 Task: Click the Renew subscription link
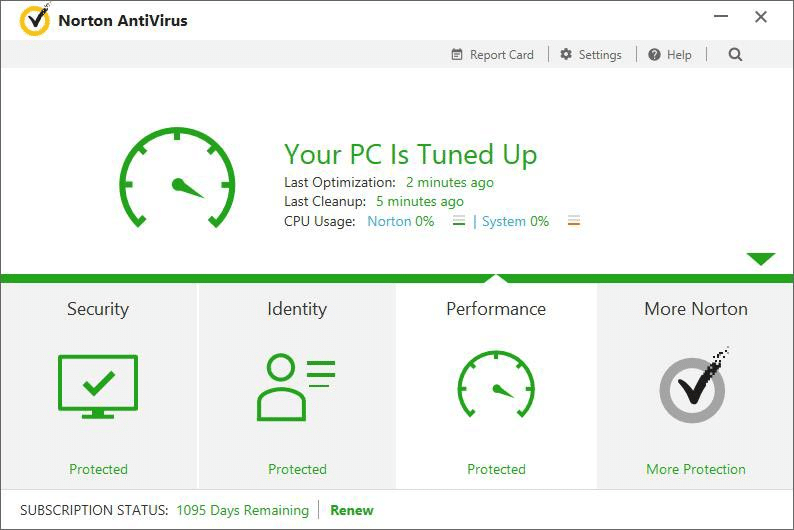352,510
